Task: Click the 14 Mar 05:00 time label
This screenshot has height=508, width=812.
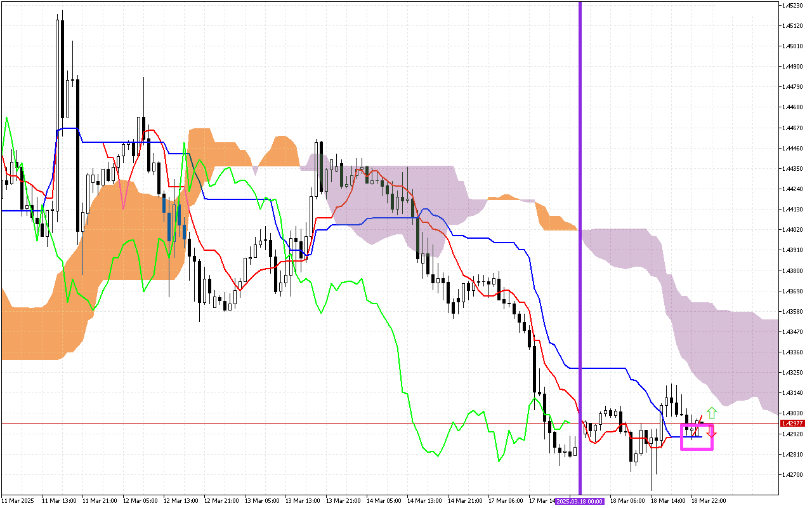Action: (x=383, y=501)
